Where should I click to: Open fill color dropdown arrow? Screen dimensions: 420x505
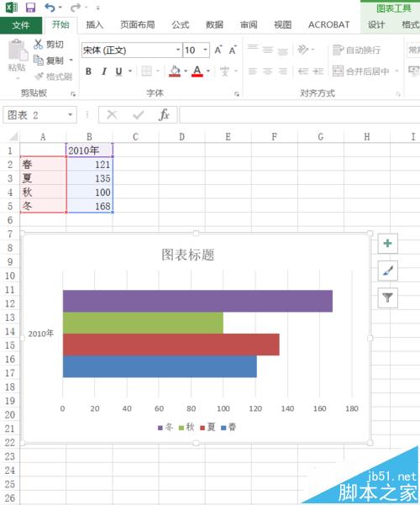click(186, 71)
